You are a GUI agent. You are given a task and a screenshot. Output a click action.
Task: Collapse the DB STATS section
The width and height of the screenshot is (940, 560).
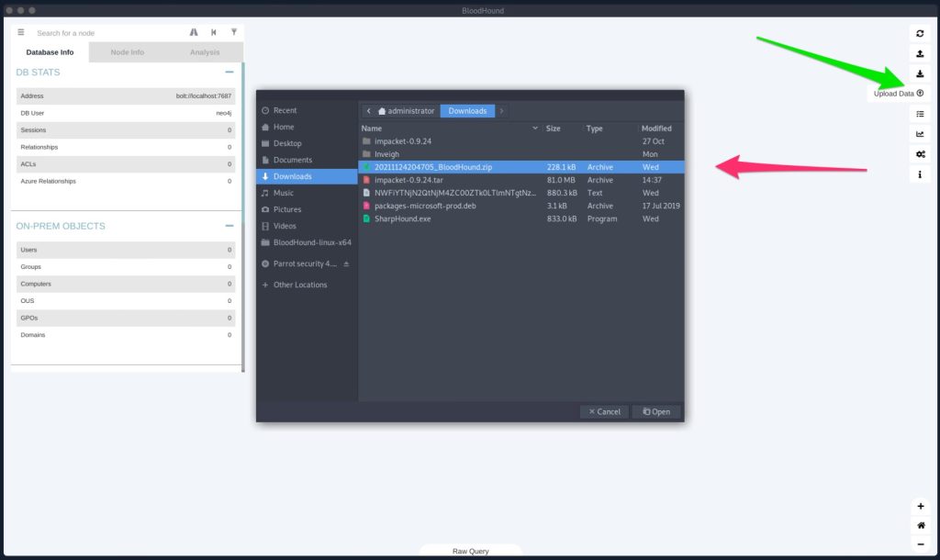229,72
